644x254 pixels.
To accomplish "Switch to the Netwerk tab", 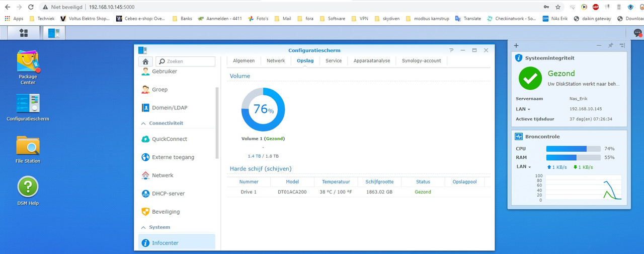I will (x=276, y=60).
